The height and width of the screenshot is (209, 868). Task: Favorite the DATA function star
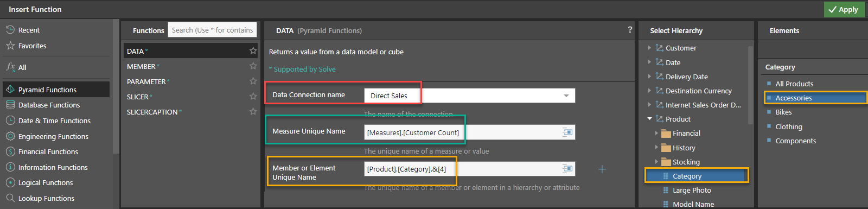click(253, 50)
